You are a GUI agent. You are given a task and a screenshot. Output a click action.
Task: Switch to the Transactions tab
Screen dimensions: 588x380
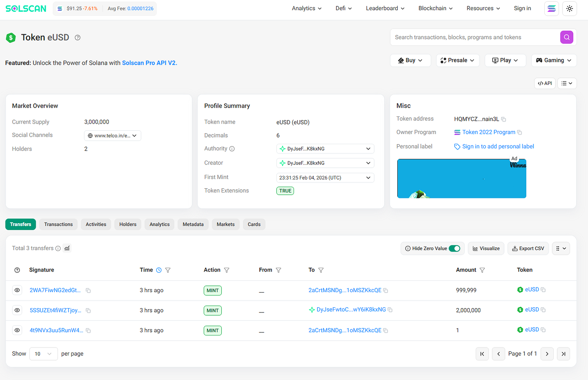tap(58, 224)
